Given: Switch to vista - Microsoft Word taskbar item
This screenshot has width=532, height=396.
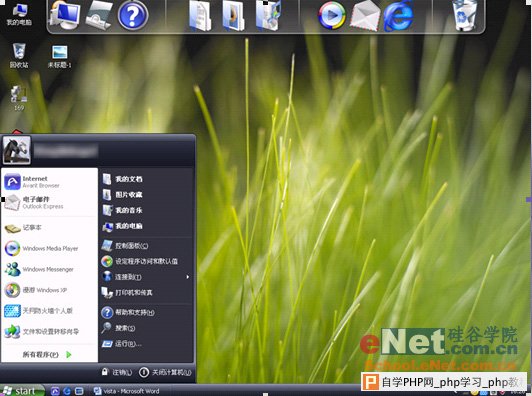Looking at the screenshot, I should click(126, 391).
